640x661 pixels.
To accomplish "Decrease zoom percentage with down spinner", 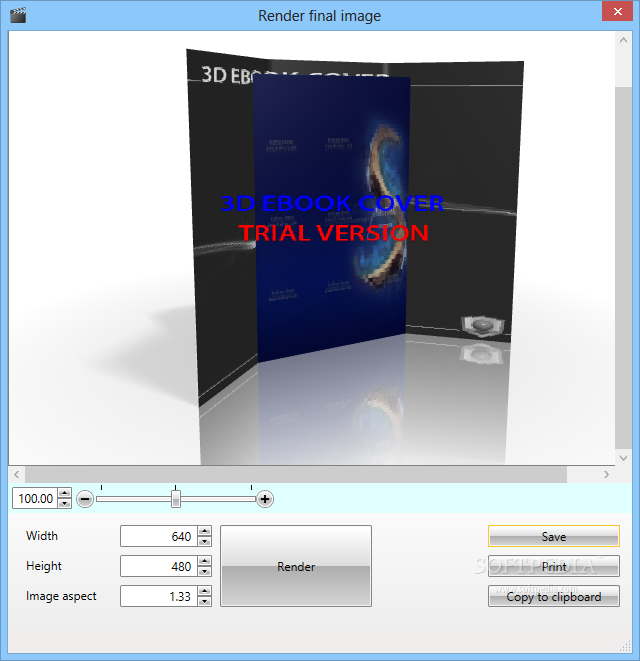I will (x=64, y=503).
